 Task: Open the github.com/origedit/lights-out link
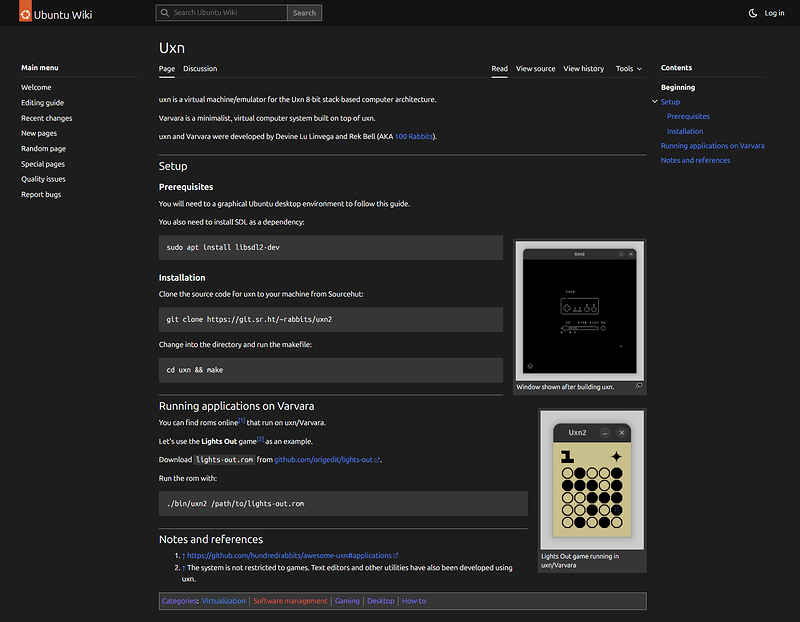click(323, 460)
